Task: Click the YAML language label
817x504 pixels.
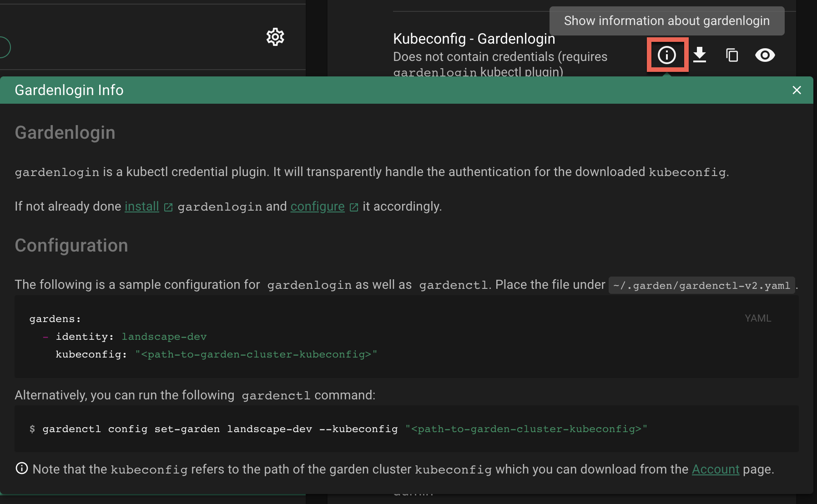Action: point(757,318)
